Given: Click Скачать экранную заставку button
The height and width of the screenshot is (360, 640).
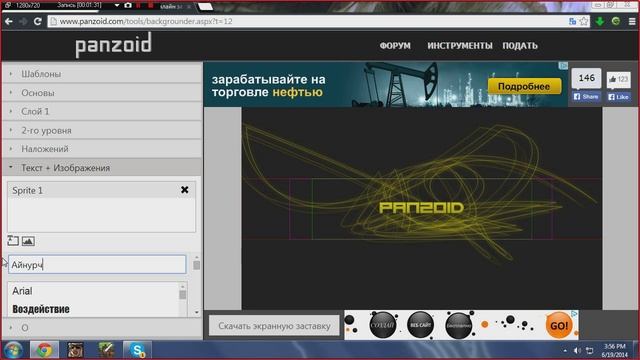Looking at the screenshot, I should (x=274, y=326).
